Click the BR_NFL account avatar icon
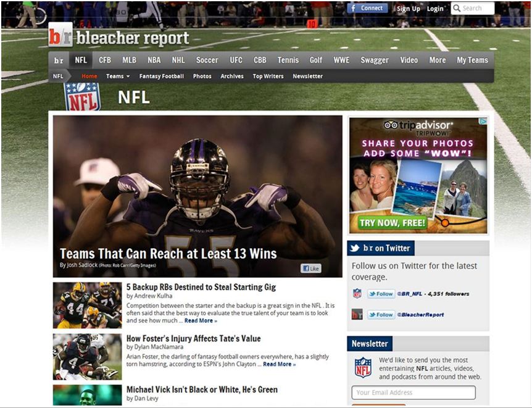The width and height of the screenshot is (532, 408). tap(357, 293)
